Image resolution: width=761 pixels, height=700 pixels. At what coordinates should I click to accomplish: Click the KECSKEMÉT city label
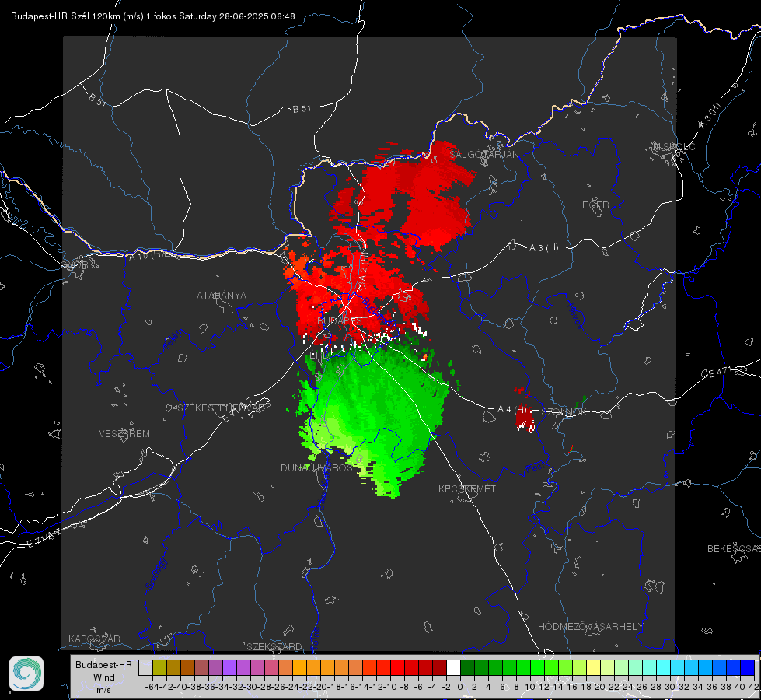pyautogui.click(x=467, y=488)
